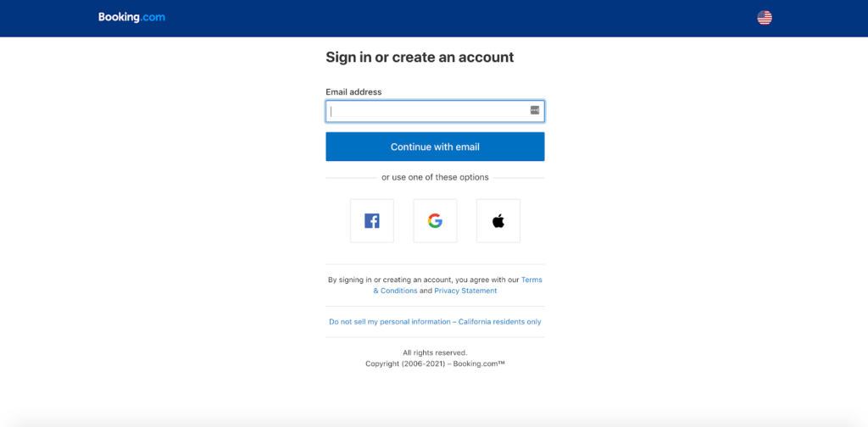This screenshot has width=868, height=427.
Task: Click the Continue with email button
Action: click(435, 147)
